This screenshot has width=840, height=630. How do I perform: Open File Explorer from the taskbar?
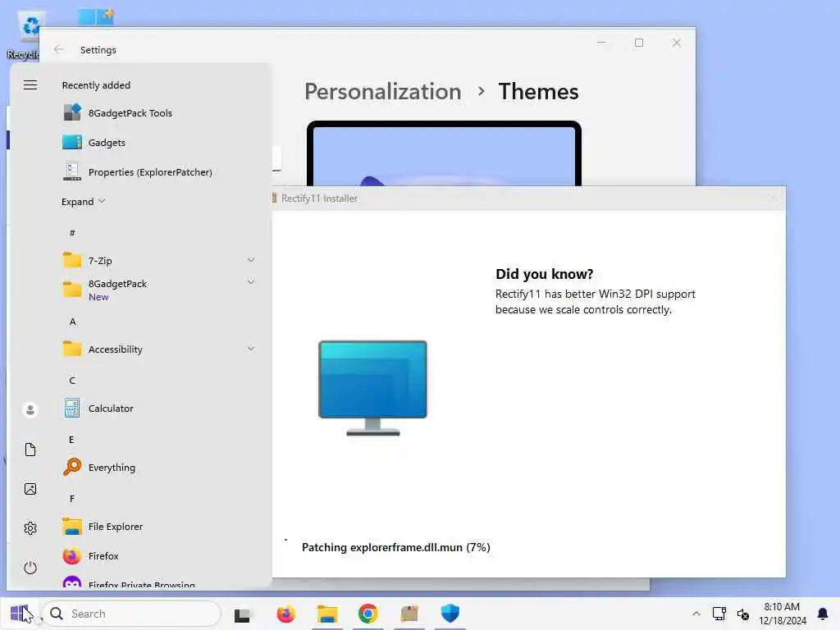[326, 614]
